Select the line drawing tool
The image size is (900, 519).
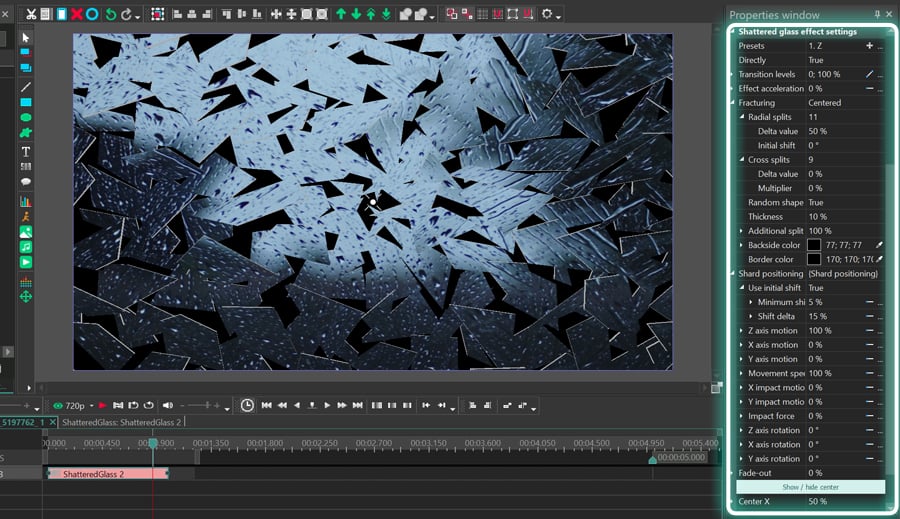(x=26, y=87)
